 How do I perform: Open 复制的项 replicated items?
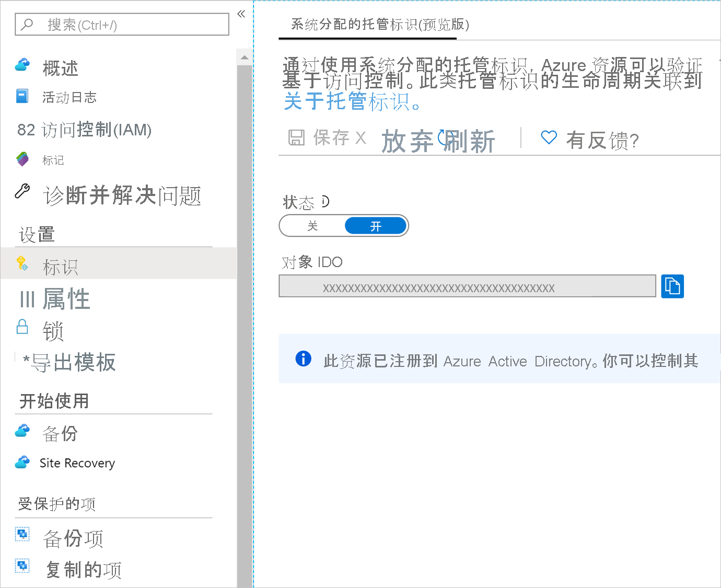click(x=84, y=570)
